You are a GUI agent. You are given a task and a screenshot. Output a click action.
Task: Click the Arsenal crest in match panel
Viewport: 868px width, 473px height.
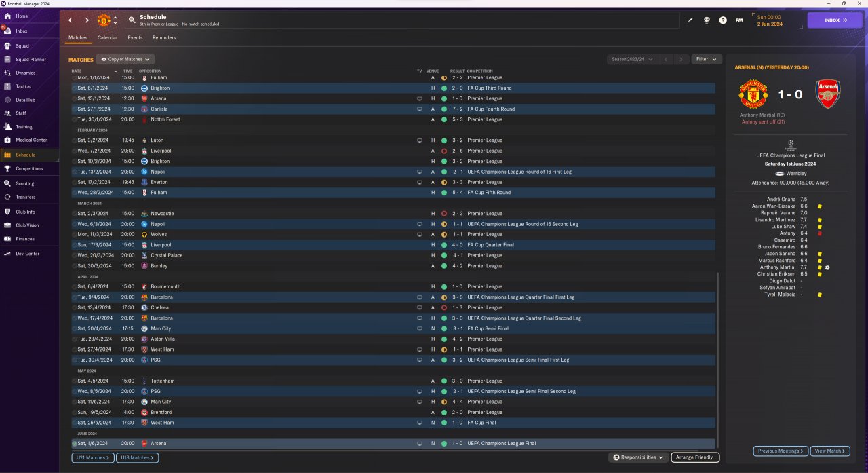coord(827,94)
